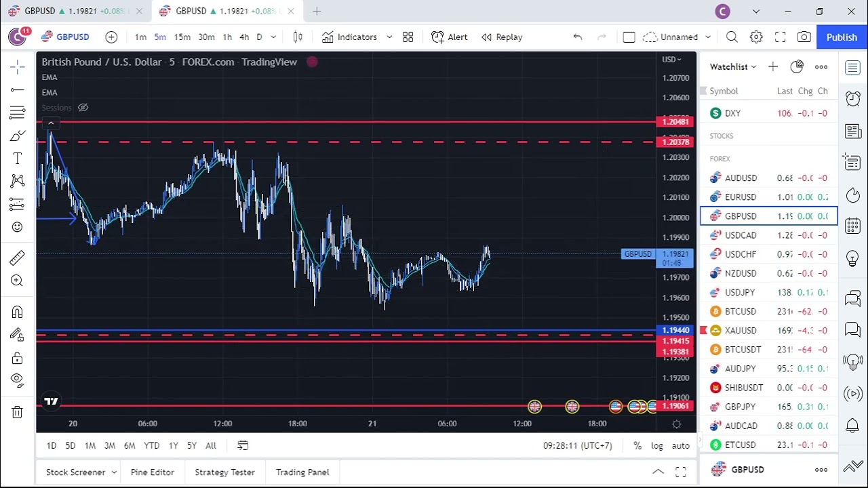Select the 1m timeframe
Screen dimensions: 868x488
click(140, 37)
